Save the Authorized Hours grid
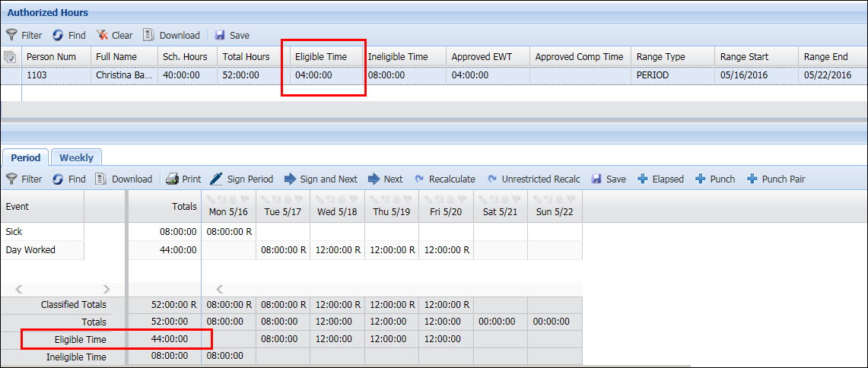The width and height of the screenshot is (868, 368). (232, 35)
